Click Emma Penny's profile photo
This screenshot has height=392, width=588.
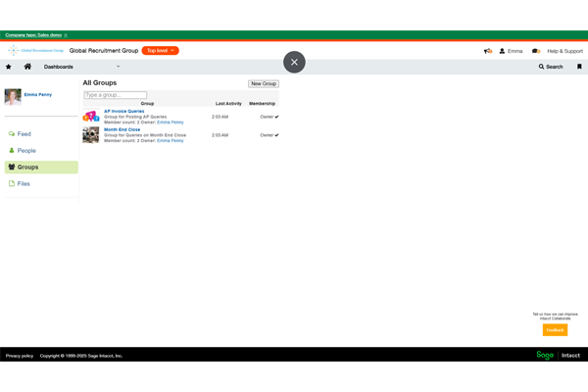(13, 96)
